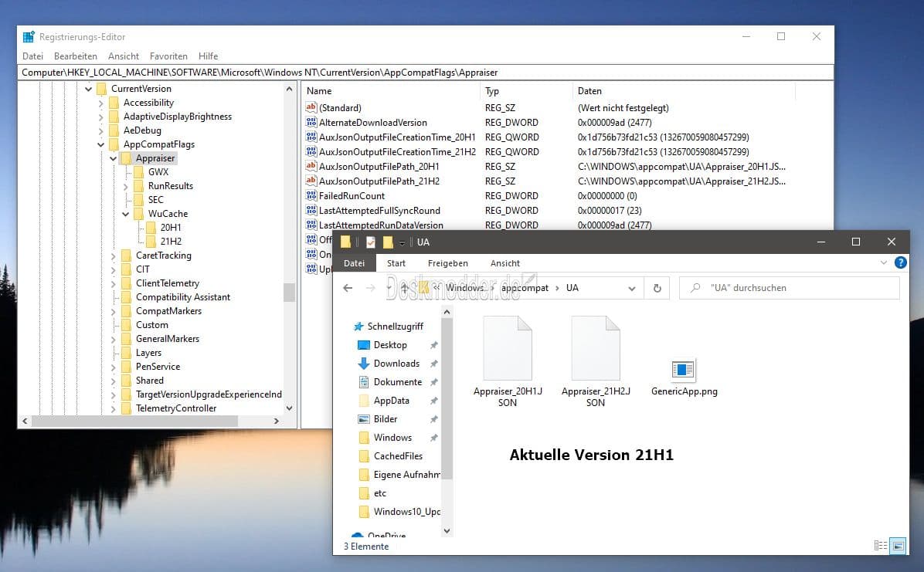Open the address bar history dropdown
Viewport: 924px width, 572px height.
[x=632, y=289]
